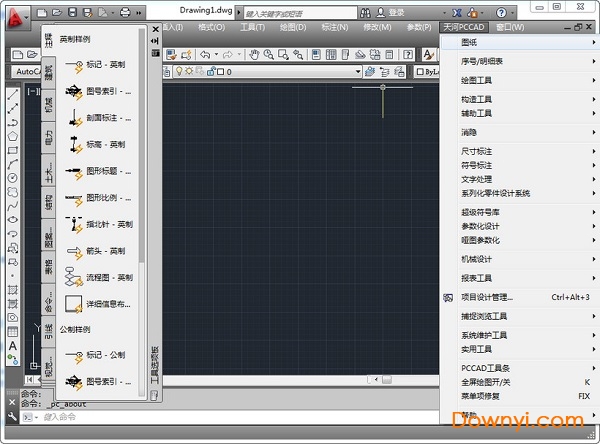Select the Table tool in draw toolbar
600x444 pixels.
pos(13,331)
